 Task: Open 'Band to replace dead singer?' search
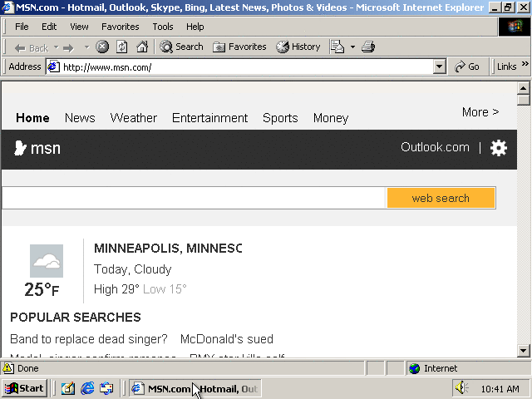tap(89, 339)
